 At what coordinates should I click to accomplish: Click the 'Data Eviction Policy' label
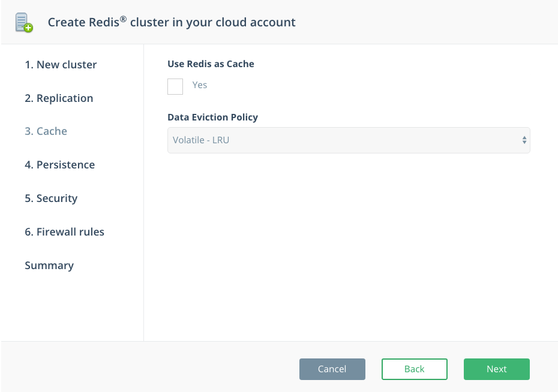click(x=212, y=117)
